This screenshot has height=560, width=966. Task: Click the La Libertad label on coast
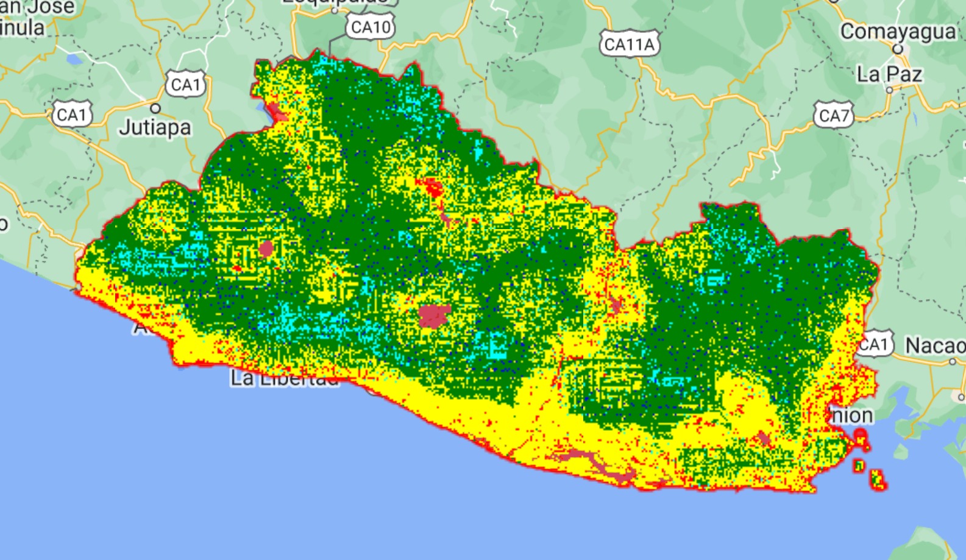coord(284,379)
